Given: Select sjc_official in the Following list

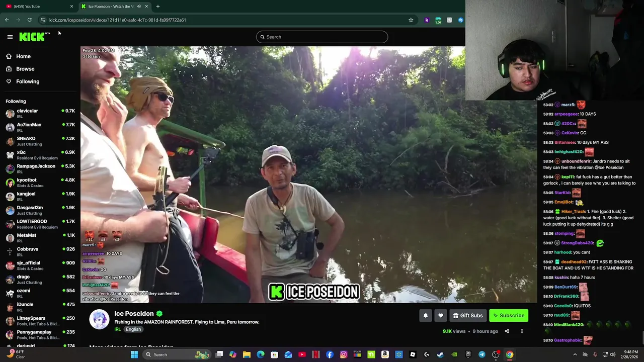Looking at the screenshot, I should coord(40,265).
